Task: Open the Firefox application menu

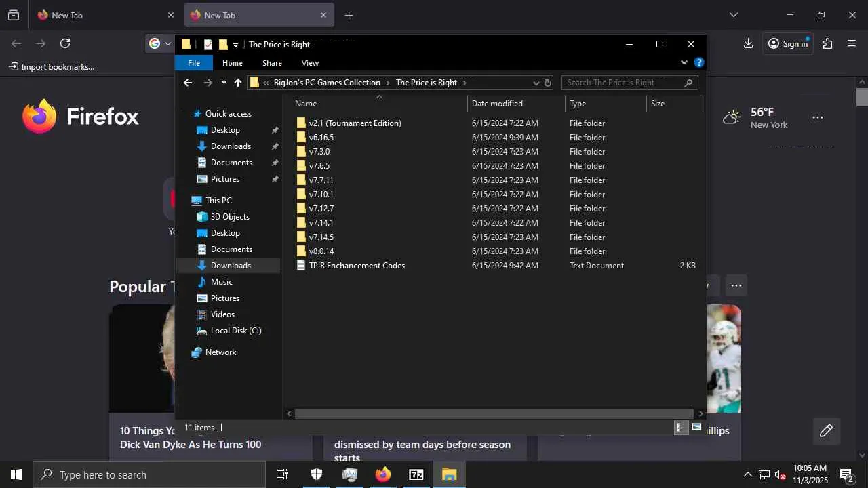Action: [852, 43]
